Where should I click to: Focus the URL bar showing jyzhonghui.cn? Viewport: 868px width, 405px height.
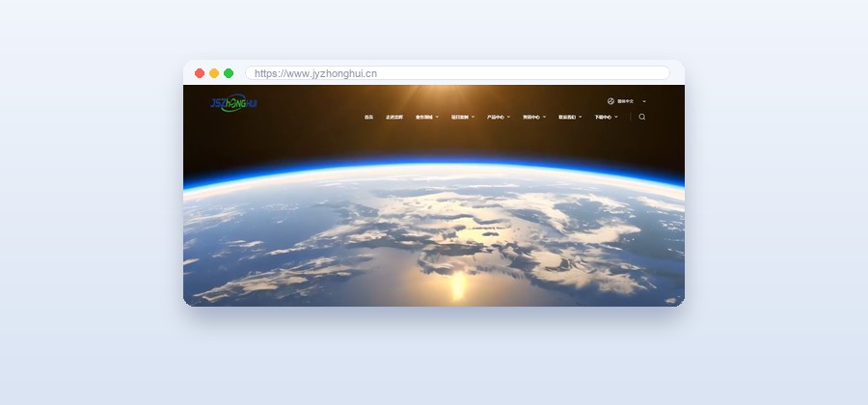457,73
